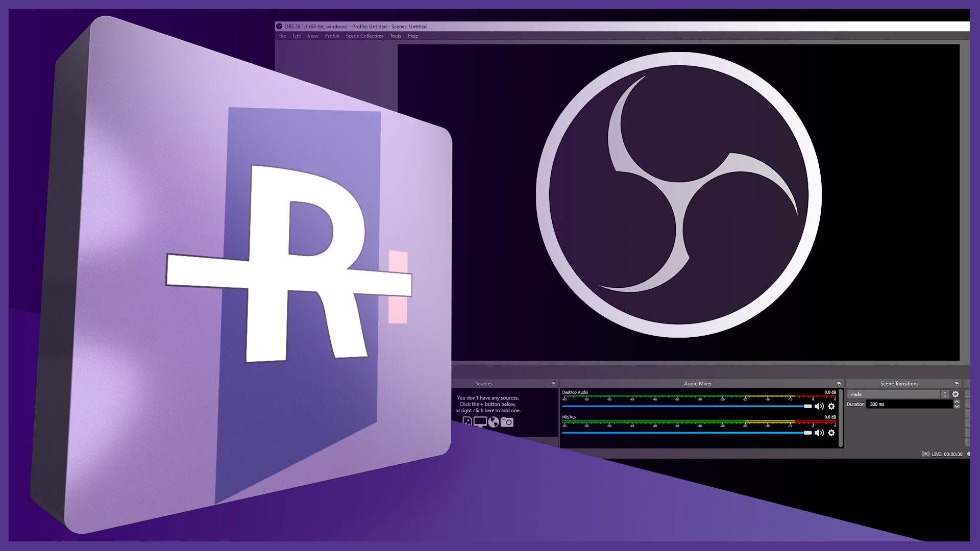Click the browser globe source icon
Image resolution: width=980 pixels, height=551 pixels.
(494, 422)
